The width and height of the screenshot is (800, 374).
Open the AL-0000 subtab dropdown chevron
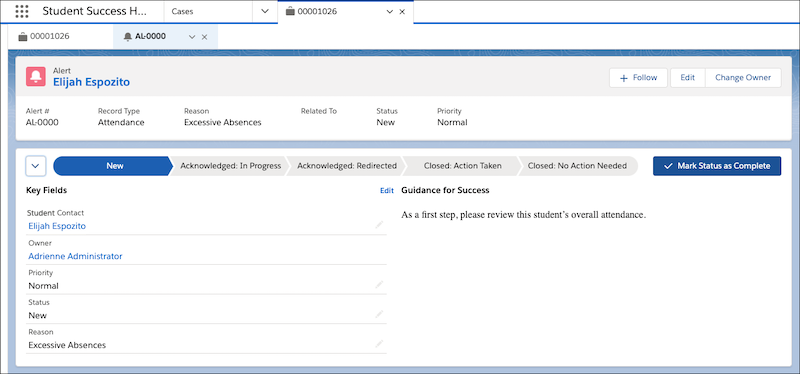192,37
